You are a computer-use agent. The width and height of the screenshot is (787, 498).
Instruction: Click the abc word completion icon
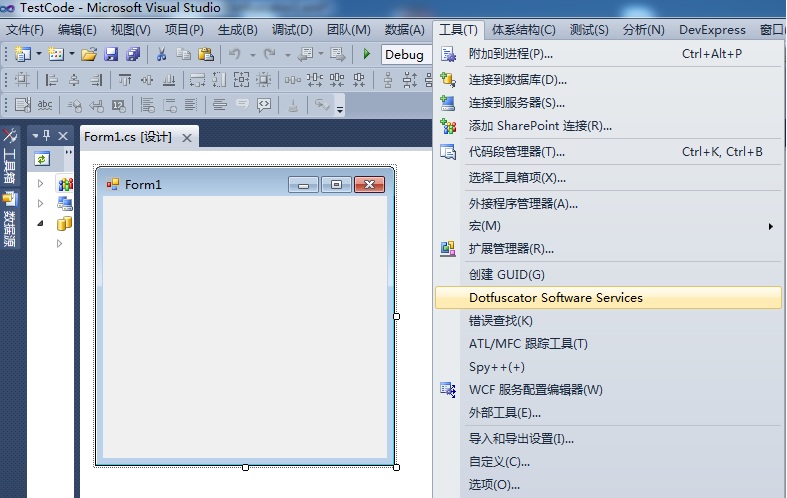tap(45, 105)
